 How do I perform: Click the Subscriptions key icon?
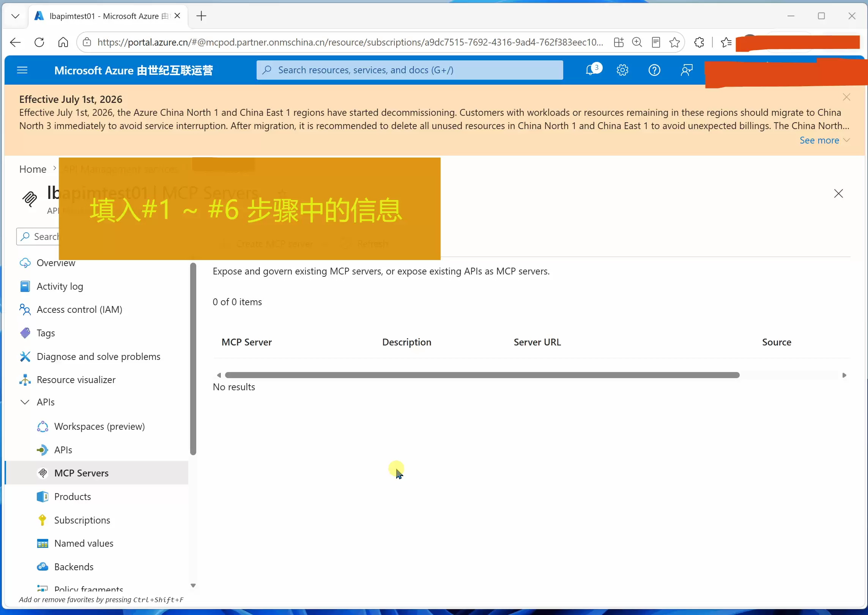click(43, 520)
